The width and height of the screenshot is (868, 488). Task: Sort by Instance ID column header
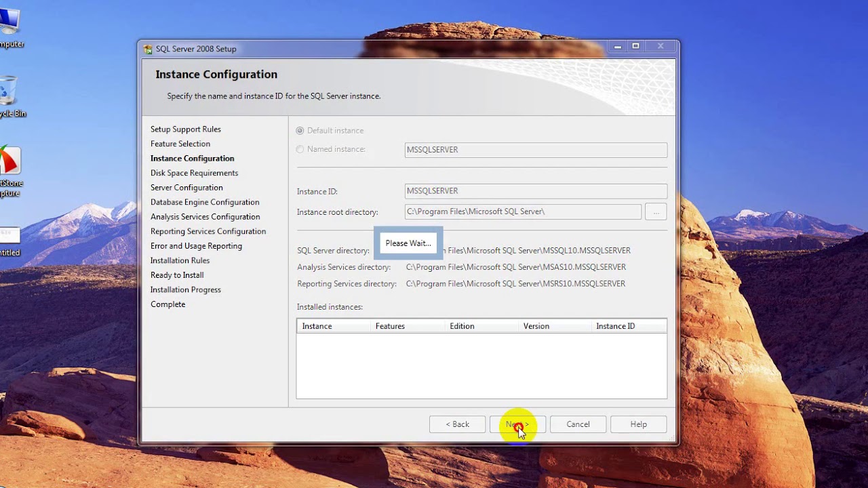(629, 326)
